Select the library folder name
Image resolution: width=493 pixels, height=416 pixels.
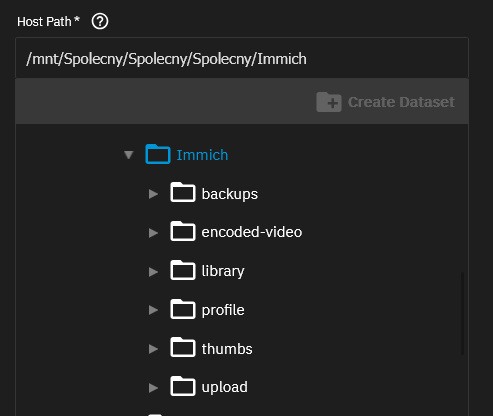point(223,271)
